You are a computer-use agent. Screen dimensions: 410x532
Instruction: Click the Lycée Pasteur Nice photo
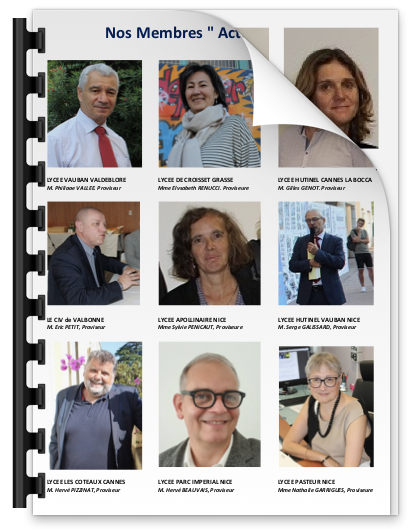pos(326,406)
